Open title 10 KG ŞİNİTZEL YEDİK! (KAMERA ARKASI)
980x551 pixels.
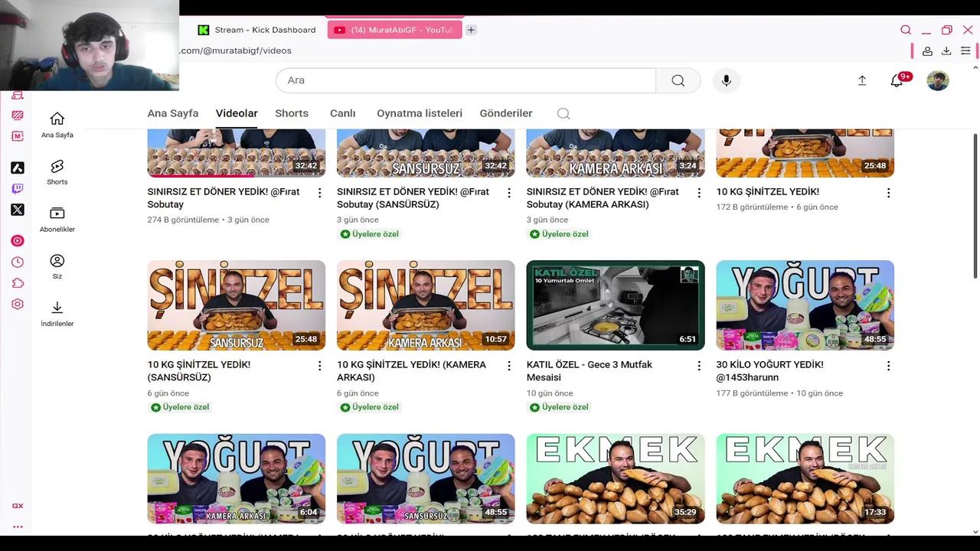click(411, 371)
